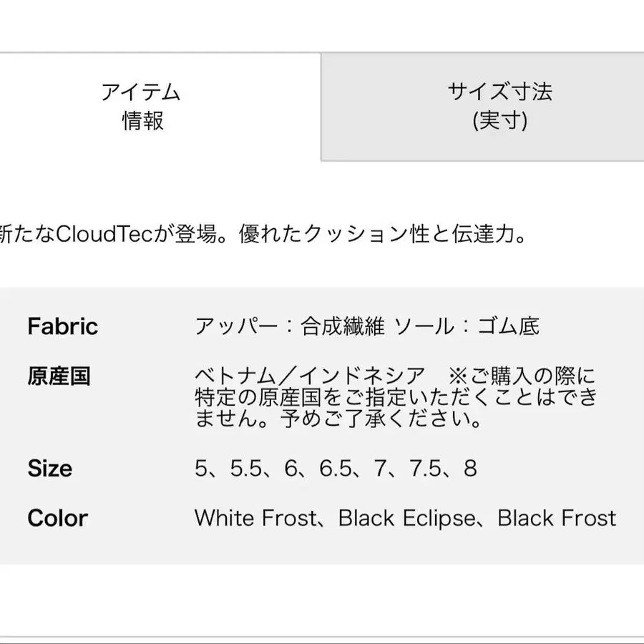Click the ※ご購入の際に notice text
The image size is (644, 644).
click(522, 376)
